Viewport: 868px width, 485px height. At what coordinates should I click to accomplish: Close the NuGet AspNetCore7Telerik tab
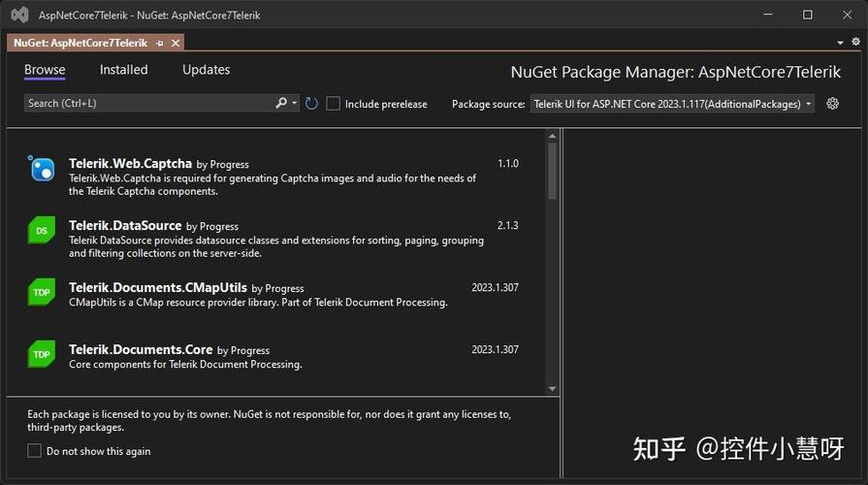click(x=176, y=44)
